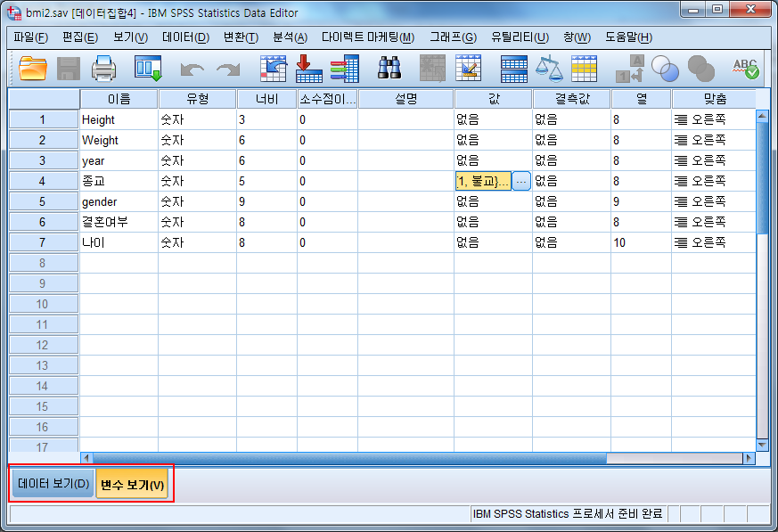Image resolution: width=778 pixels, height=532 pixels.
Task: Click the find binoculars icon
Action: coord(389,68)
